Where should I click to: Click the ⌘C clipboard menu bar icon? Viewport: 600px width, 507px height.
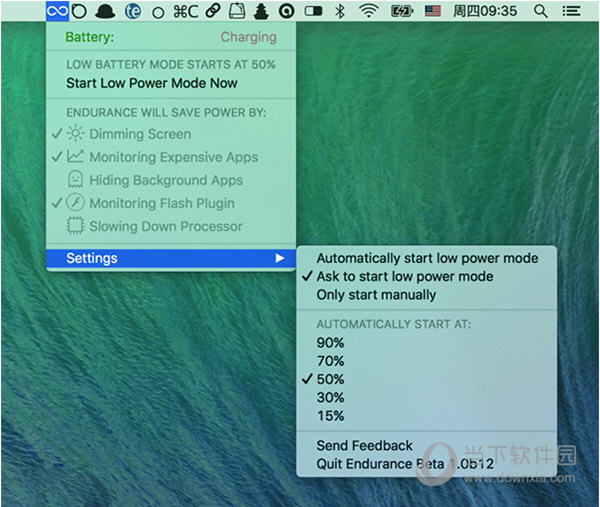coord(185,11)
